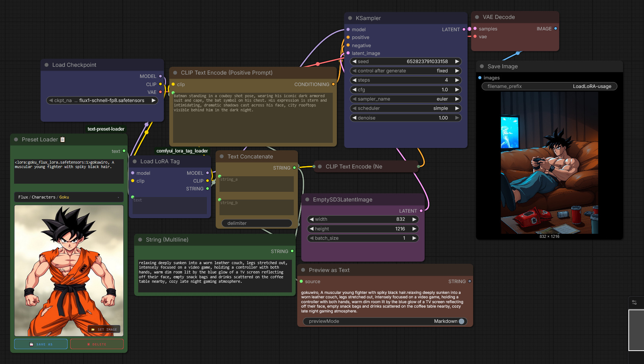Click the Batman positive prompt text area
This screenshot has height=364, width=644.
coord(253,118)
